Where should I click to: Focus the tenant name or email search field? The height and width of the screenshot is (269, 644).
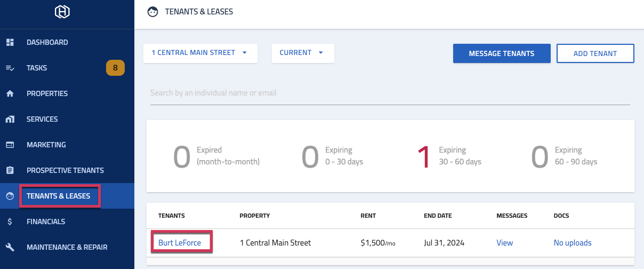coord(390,93)
